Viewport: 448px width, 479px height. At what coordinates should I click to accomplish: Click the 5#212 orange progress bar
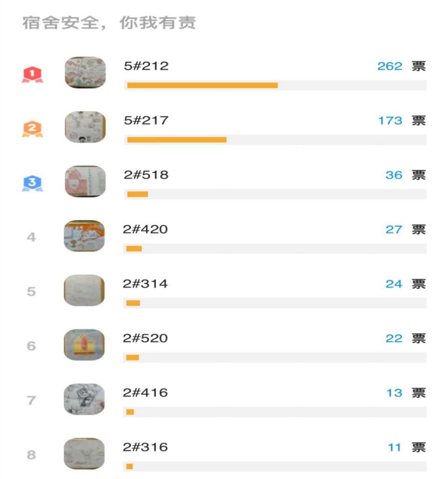[202, 85]
